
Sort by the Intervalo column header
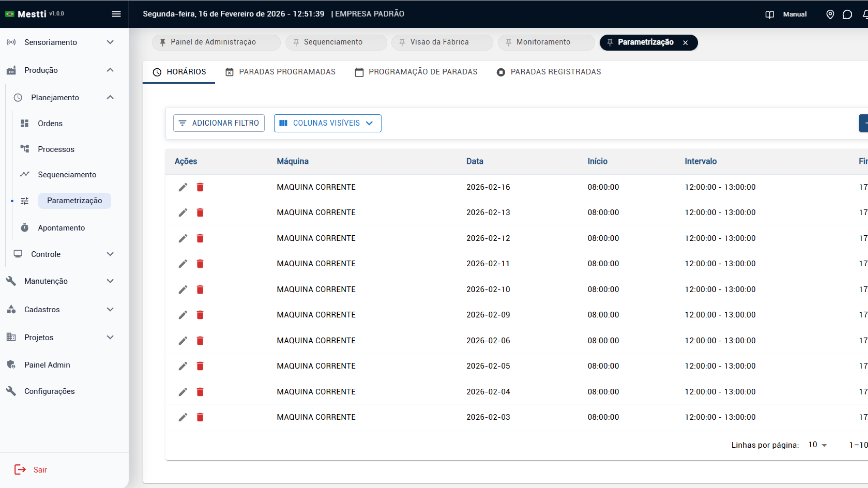700,161
